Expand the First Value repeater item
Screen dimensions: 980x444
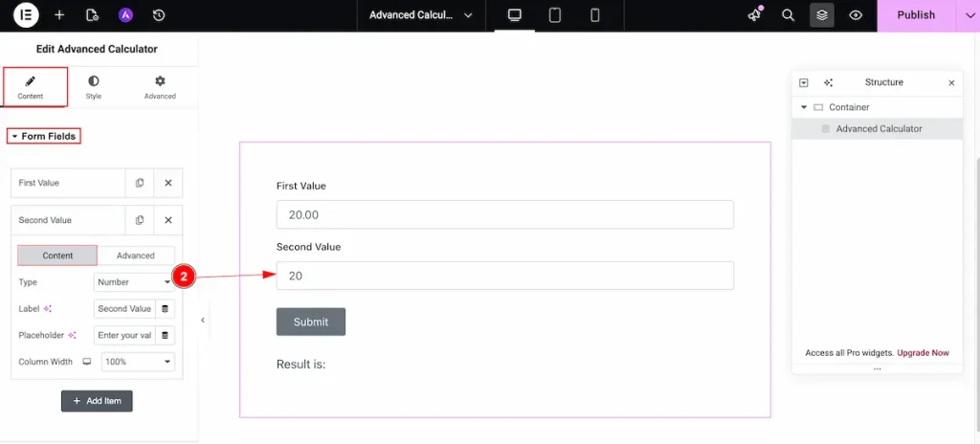pyautogui.click(x=68, y=183)
